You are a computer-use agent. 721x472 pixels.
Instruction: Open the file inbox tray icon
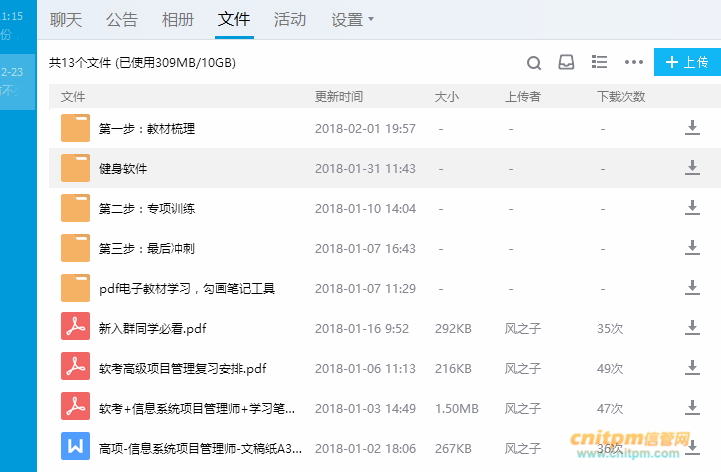pyautogui.click(x=566, y=63)
